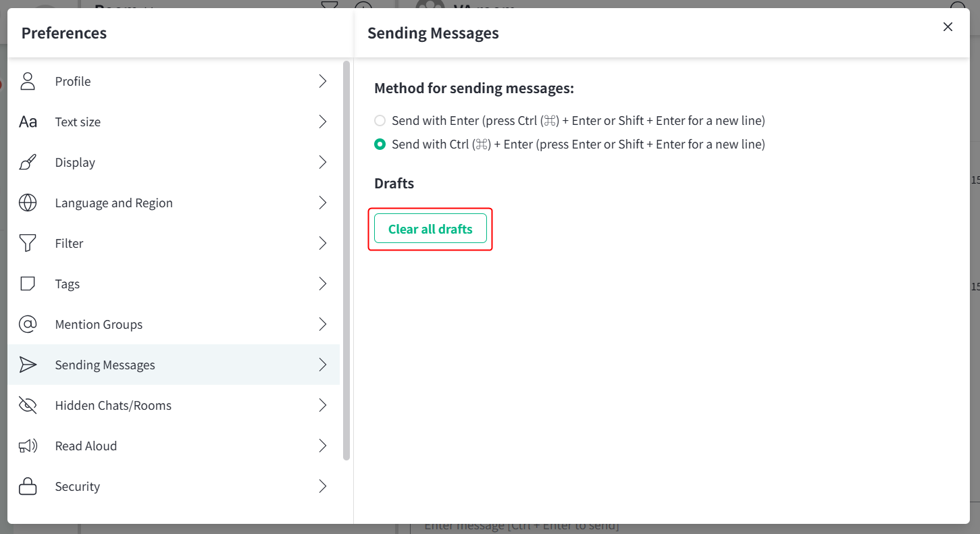Click the Security padlock icon
Screen dimensions: 980x534
28,486
